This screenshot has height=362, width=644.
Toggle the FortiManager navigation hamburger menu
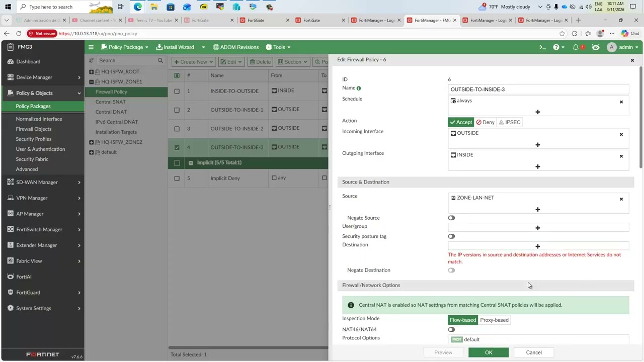(x=91, y=47)
